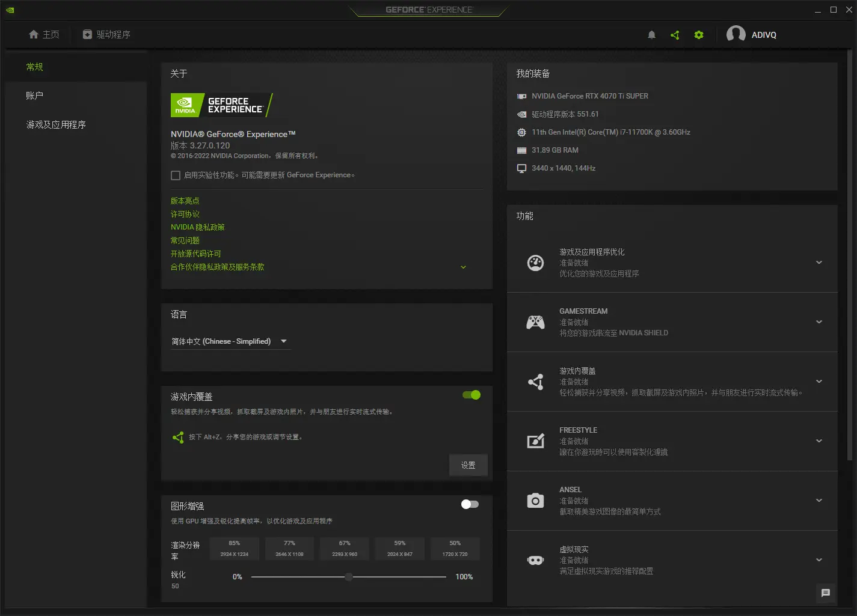Open the feedback chat icon

tap(826, 593)
